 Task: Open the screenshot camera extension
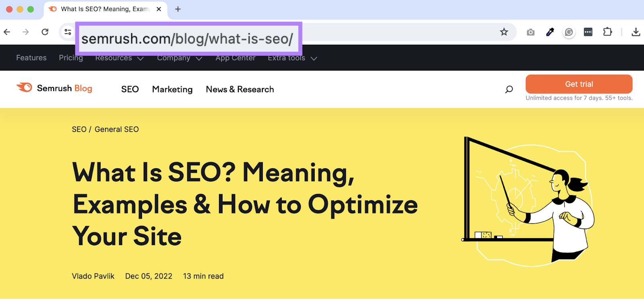click(530, 32)
